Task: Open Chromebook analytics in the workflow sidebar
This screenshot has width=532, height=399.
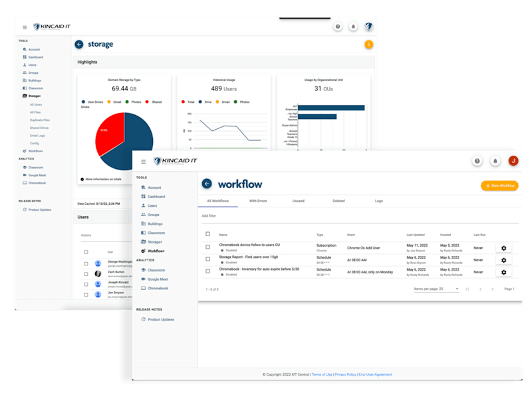Action: tap(155, 289)
